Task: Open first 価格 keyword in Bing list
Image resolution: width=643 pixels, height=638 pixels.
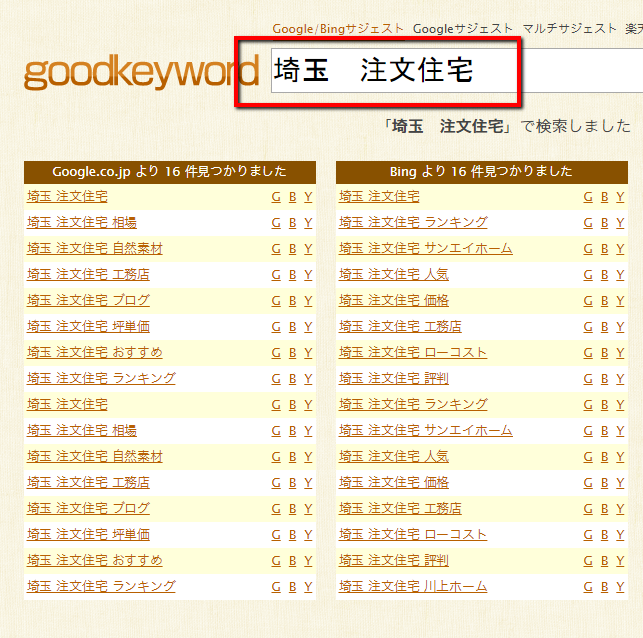Action: pos(394,300)
